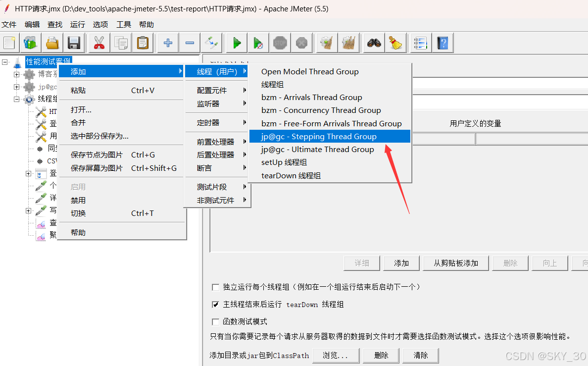This screenshot has height=366, width=588.
Task: Click the 删除 button beside 浏览
Action: tap(381, 355)
